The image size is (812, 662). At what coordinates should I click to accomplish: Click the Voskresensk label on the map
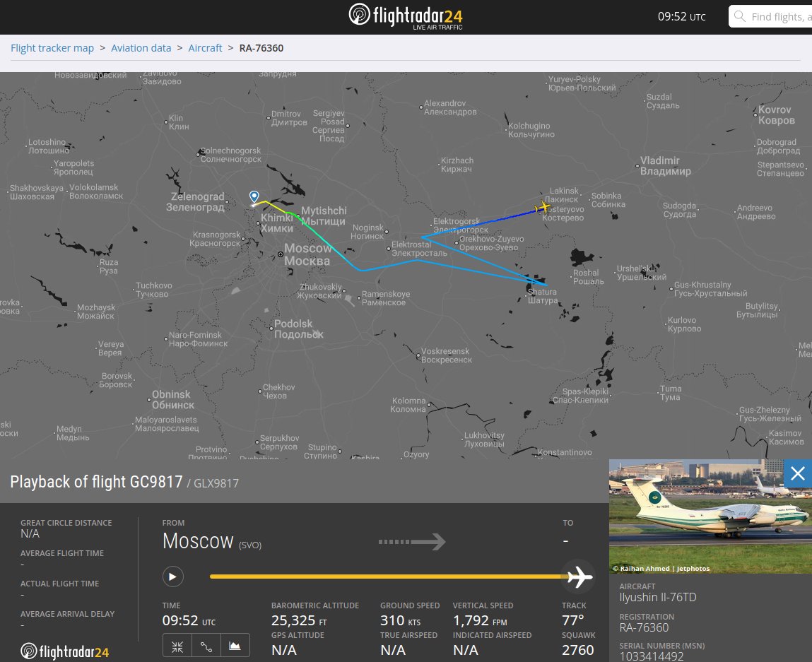tap(446, 355)
